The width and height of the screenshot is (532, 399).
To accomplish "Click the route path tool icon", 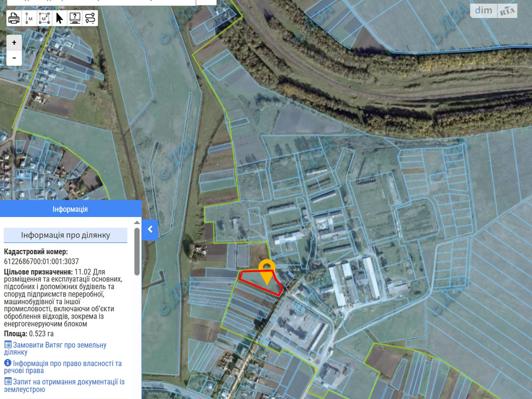I will pyautogui.click(x=90, y=18).
